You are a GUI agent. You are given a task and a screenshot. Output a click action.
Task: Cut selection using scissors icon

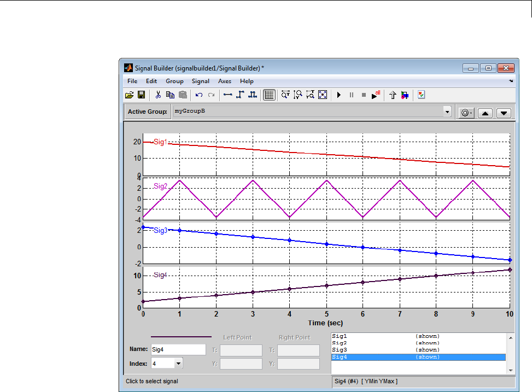point(158,95)
